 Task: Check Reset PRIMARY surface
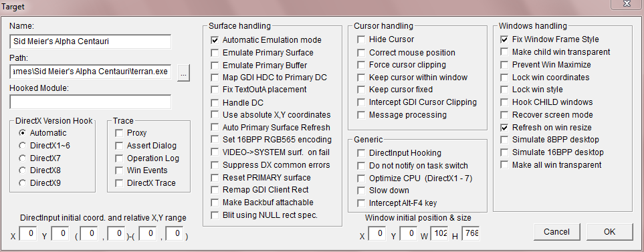pos(215,178)
